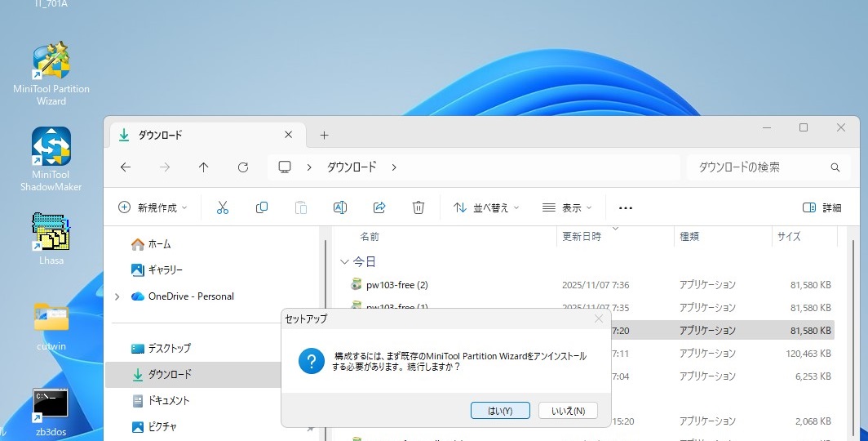The height and width of the screenshot is (441, 868).
Task: Add a new tab with plus button
Action: pyautogui.click(x=324, y=135)
